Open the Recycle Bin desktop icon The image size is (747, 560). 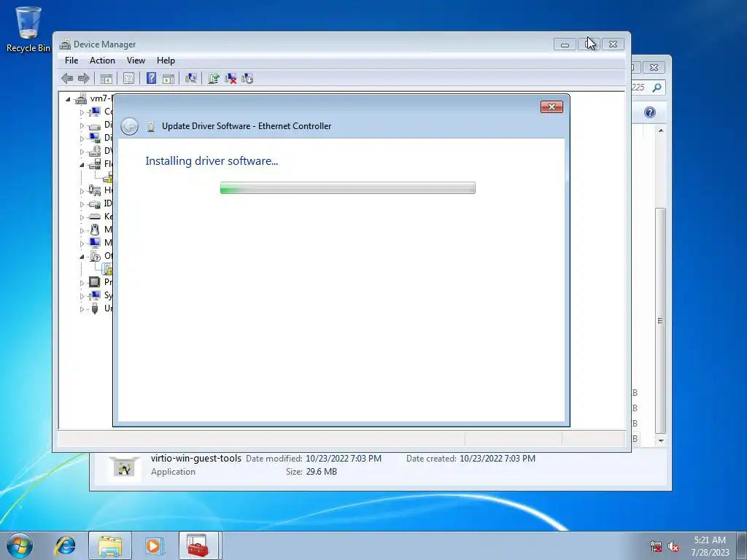point(28,29)
